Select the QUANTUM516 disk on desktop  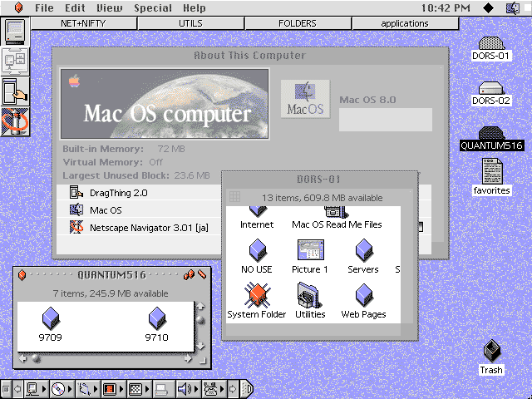click(x=491, y=139)
